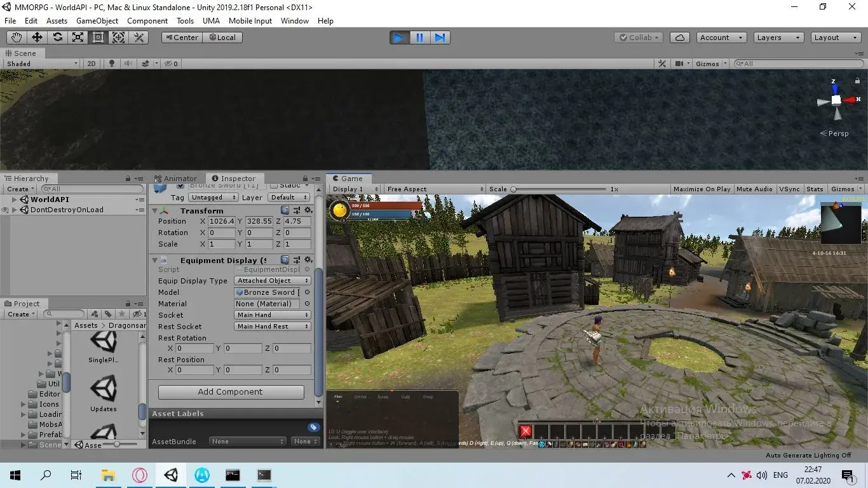
Task: Open Transform component preset icon
Action: [x=297, y=210]
